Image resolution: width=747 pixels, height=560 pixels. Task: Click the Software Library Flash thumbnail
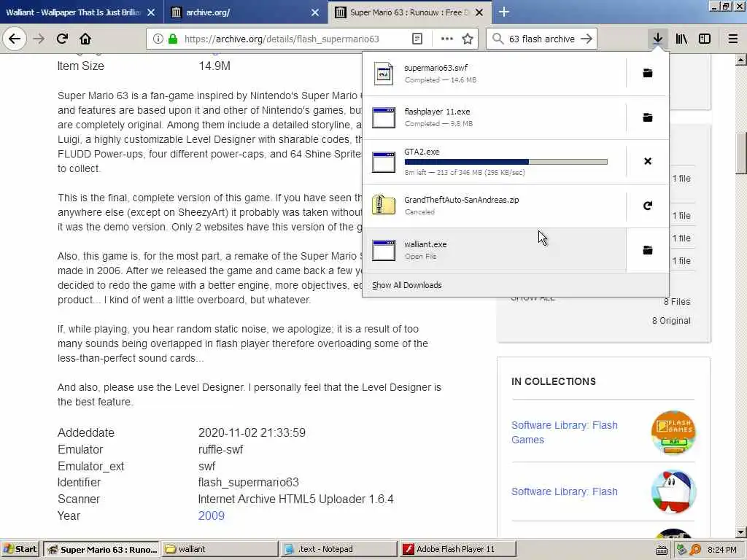click(x=673, y=492)
